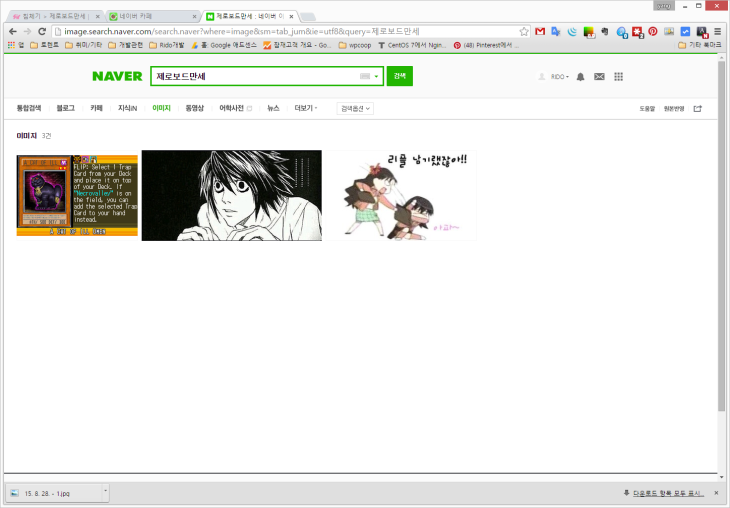Click the Pinterest extension icon

653,31
